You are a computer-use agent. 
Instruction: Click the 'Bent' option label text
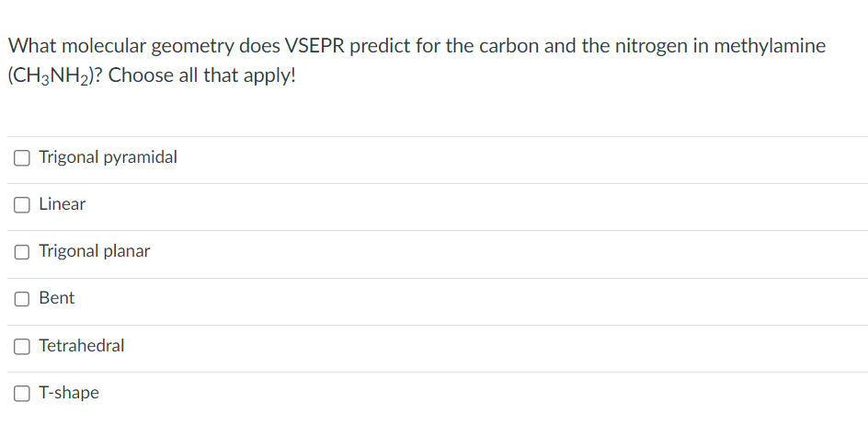(56, 298)
